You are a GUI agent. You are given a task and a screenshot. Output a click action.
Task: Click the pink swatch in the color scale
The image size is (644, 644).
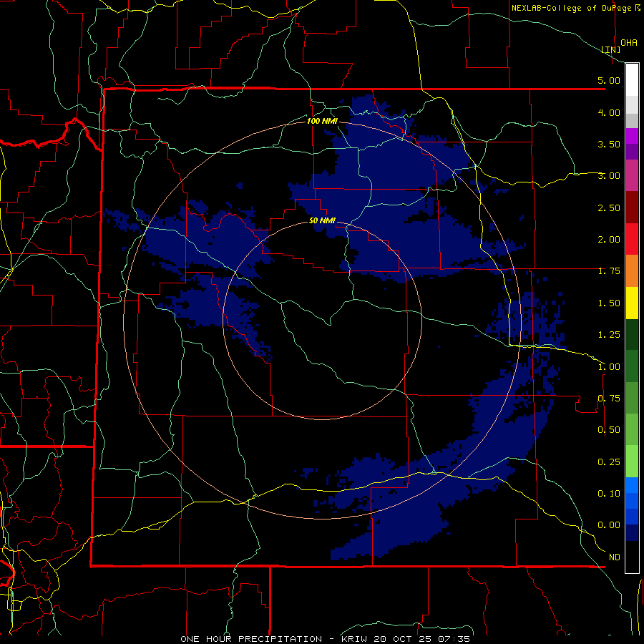(632, 175)
